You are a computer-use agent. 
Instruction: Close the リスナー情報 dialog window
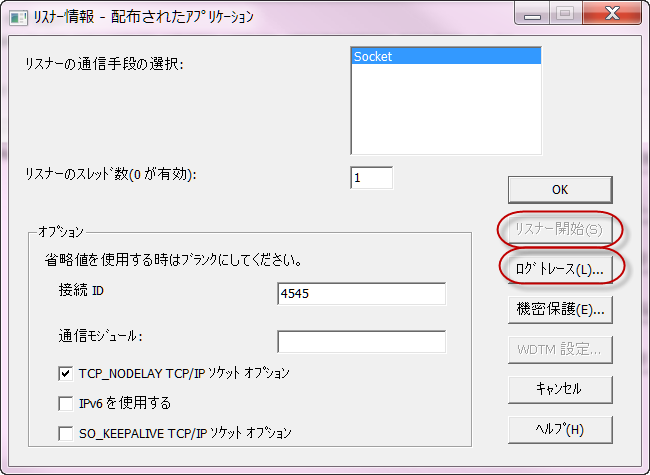(x=612, y=14)
